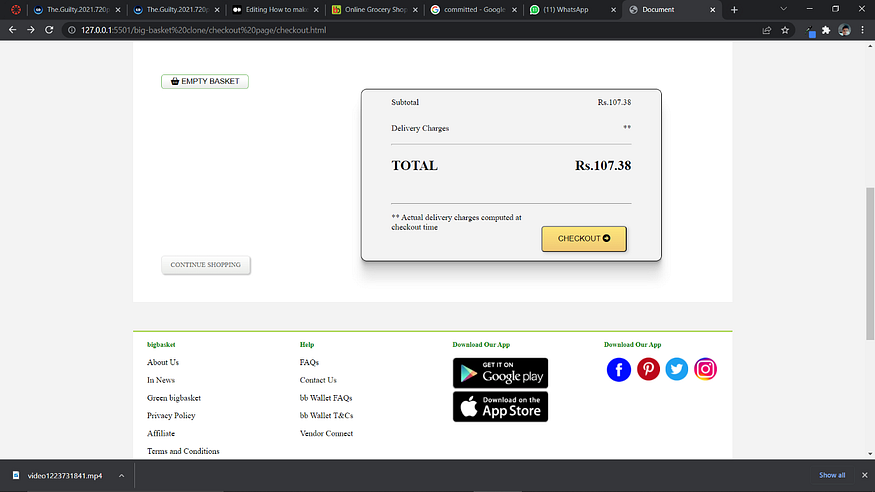Close the Online Grocery Shop tab
The width and height of the screenshot is (875, 492).
(415, 9)
